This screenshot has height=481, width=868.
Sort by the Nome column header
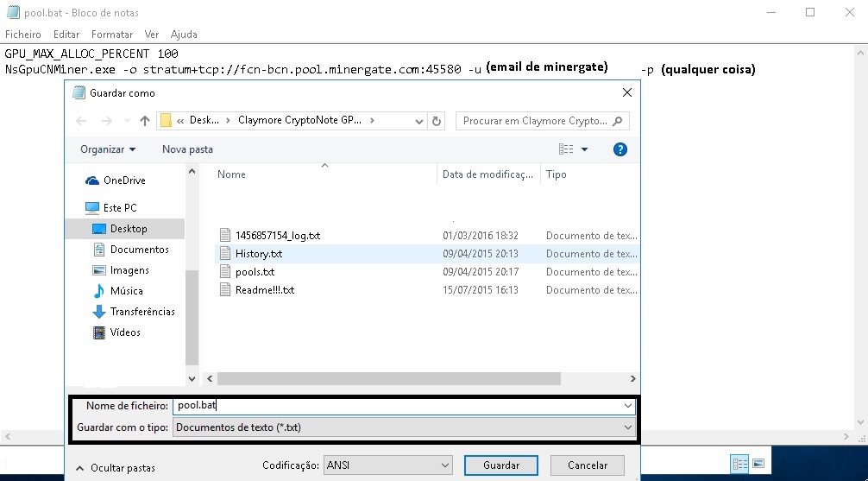point(231,174)
